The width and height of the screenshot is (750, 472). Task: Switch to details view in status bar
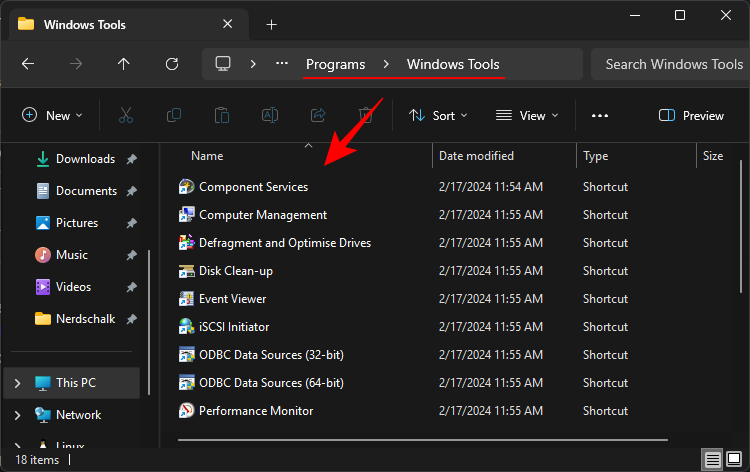point(712,460)
